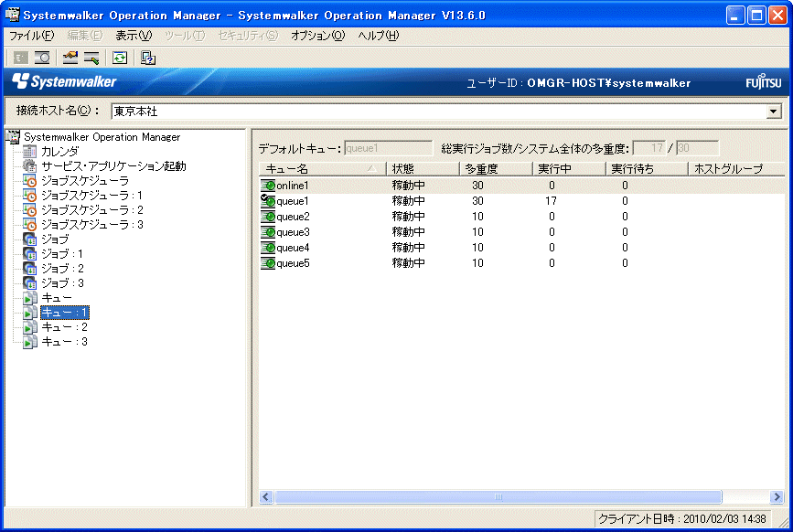Sort by the 状態 column header
This screenshot has width=793, height=532.
coord(423,169)
